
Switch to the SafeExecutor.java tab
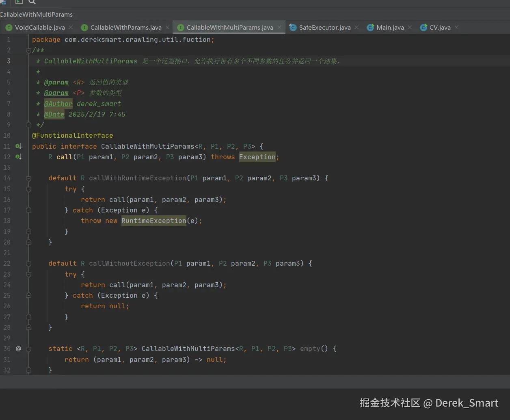[x=324, y=28]
